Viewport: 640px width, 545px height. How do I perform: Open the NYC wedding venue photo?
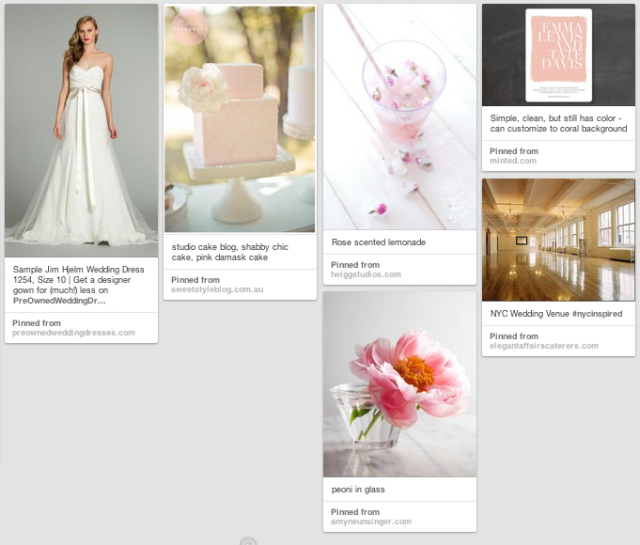(x=558, y=240)
